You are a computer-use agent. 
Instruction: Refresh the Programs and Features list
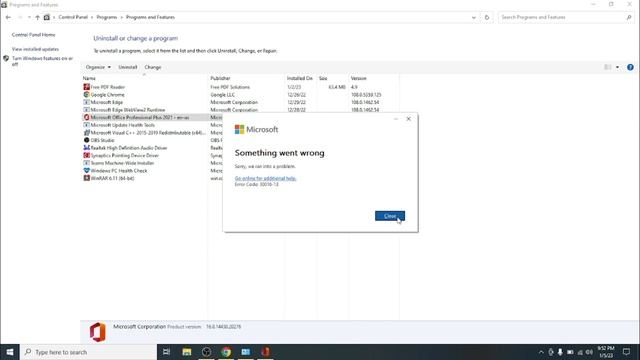pyautogui.click(x=487, y=17)
